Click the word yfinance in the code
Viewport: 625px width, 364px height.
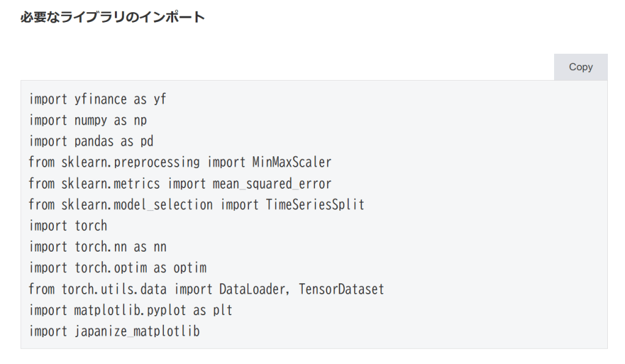pyautogui.click(x=101, y=99)
